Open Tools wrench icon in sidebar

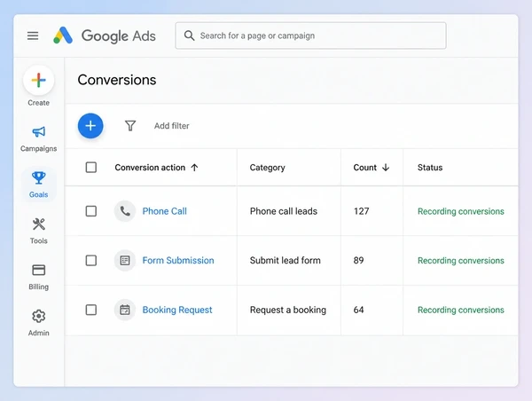point(39,224)
